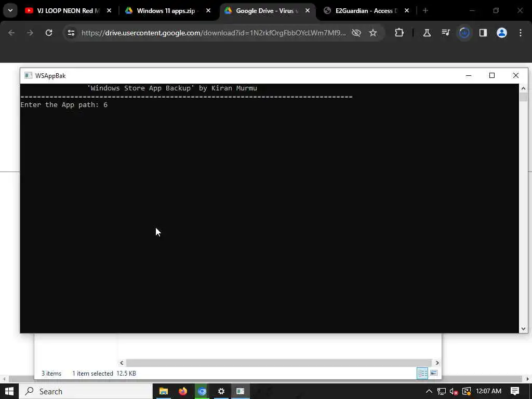This screenshot has height=399, width=532.
Task: Open the media controls icon
Action: pos(445,33)
